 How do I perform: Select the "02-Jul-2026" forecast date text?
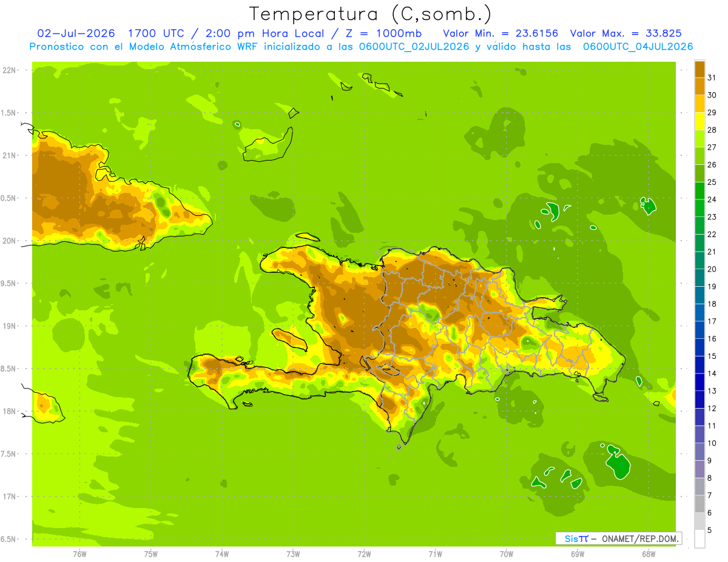pyautogui.click(x=76, y=33)
